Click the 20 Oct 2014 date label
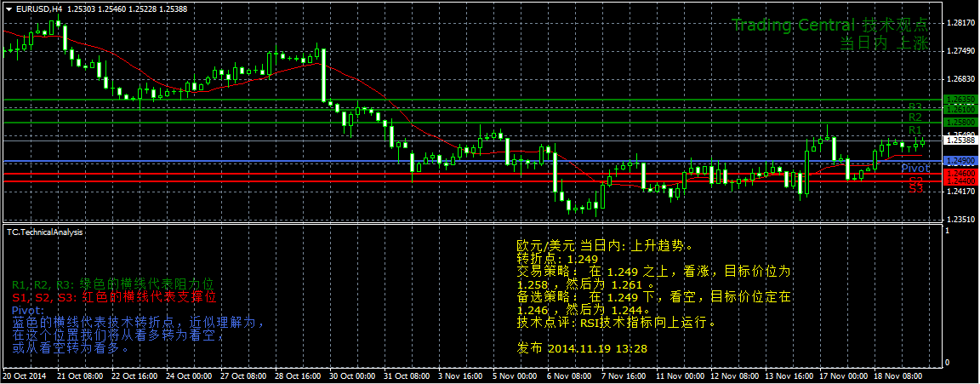980x384 pixels. coord(25,376)
